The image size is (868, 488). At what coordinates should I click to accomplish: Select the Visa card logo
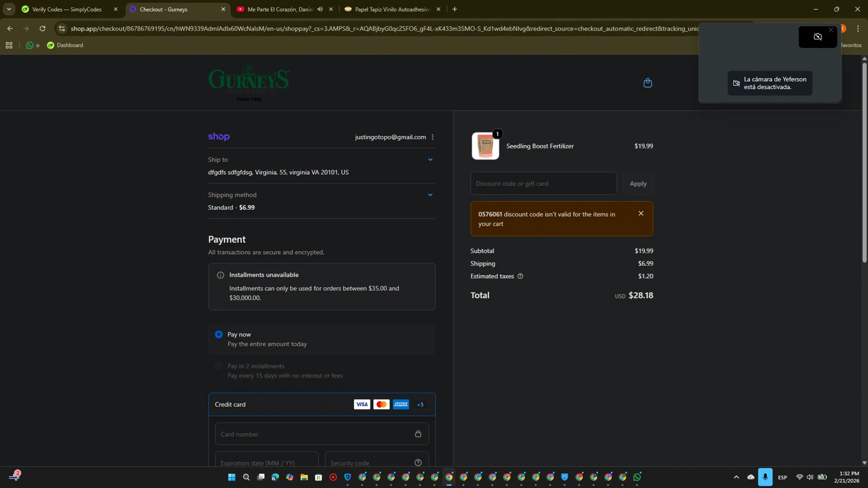pos(362,404)
